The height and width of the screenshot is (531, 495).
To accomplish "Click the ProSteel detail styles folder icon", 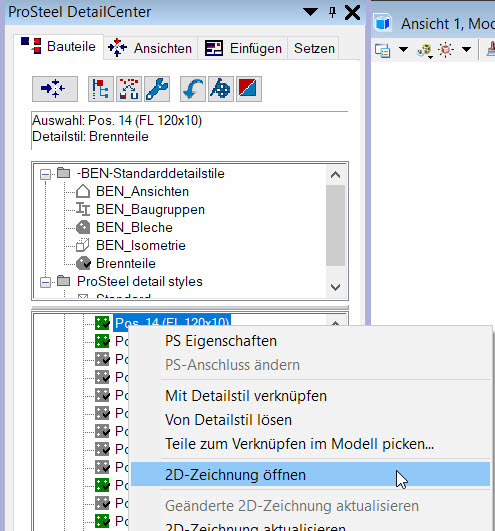I will [63, 281].
